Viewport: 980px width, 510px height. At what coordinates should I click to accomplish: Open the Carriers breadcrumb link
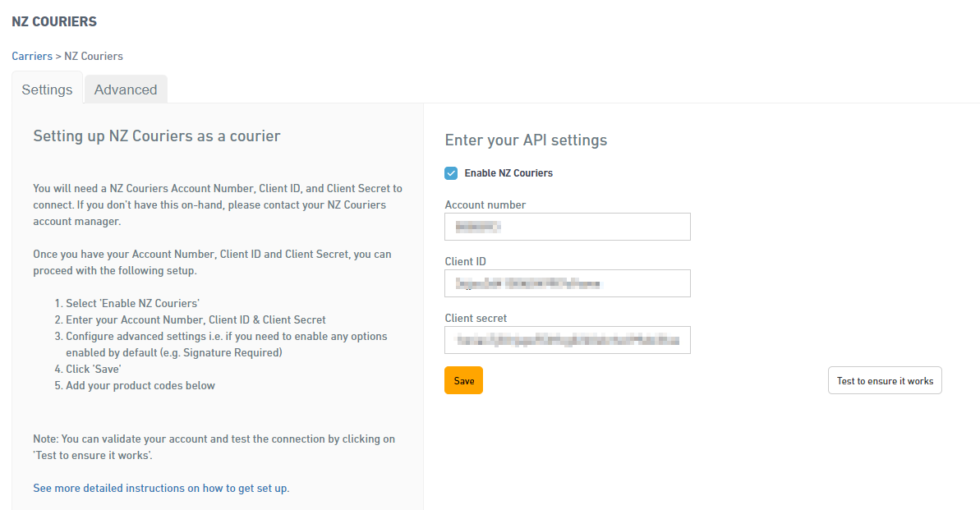(x=32, y=56)
